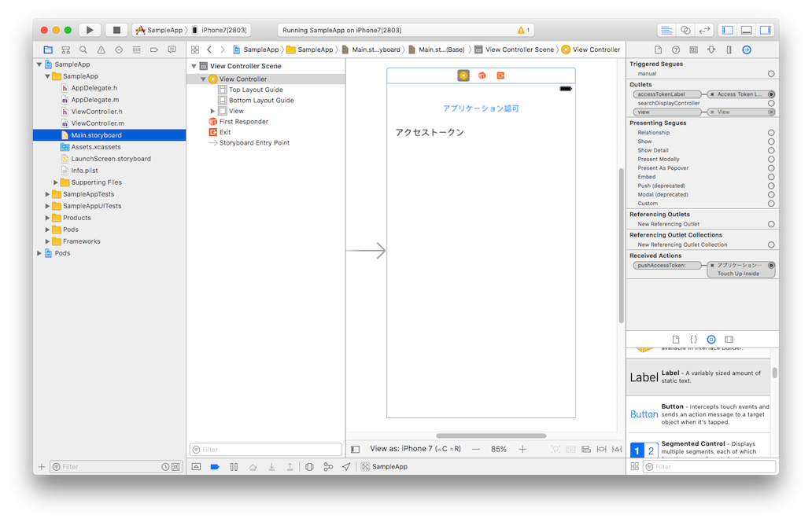The height and width of the screenshot is (522, 812).
Task: Expand the SampleAppTests folder
Action: tap(48, 194)
